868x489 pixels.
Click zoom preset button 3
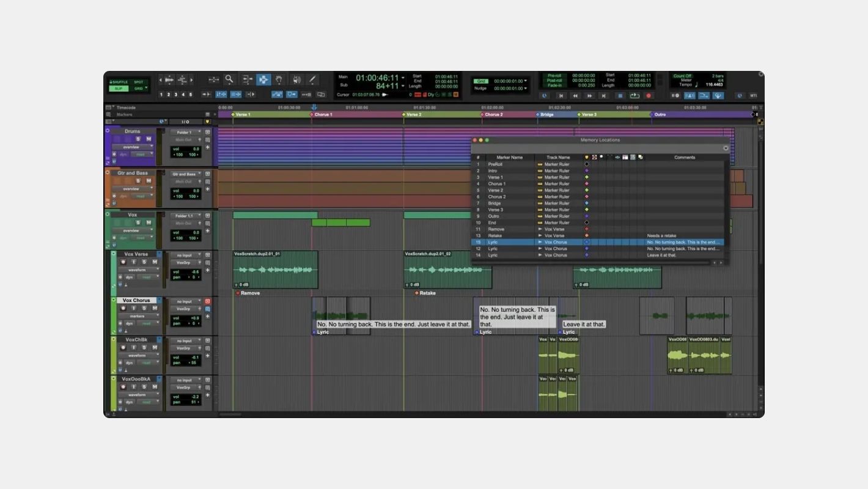pos(177,95)
